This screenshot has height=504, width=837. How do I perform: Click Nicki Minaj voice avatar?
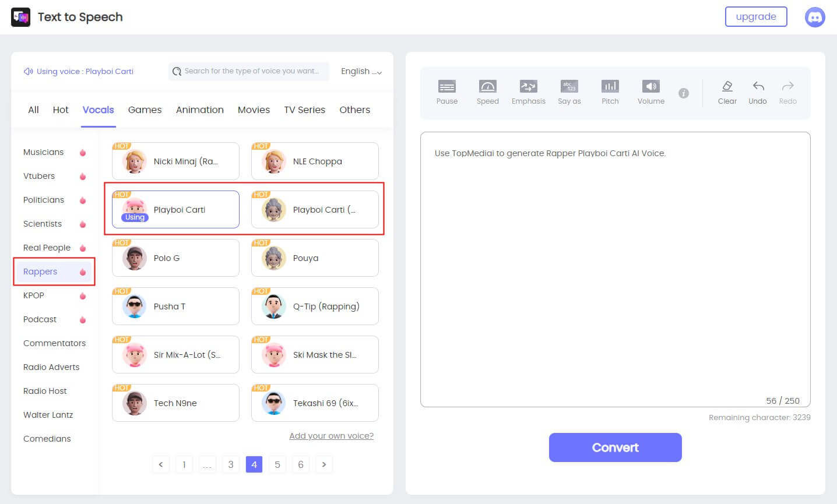pyautogui.click(x=135, y=161)
